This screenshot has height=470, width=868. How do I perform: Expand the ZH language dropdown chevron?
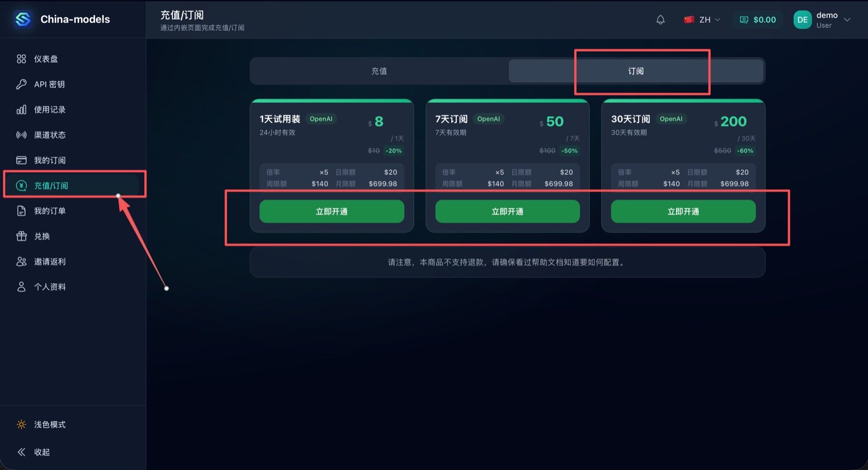pos(718,20)
